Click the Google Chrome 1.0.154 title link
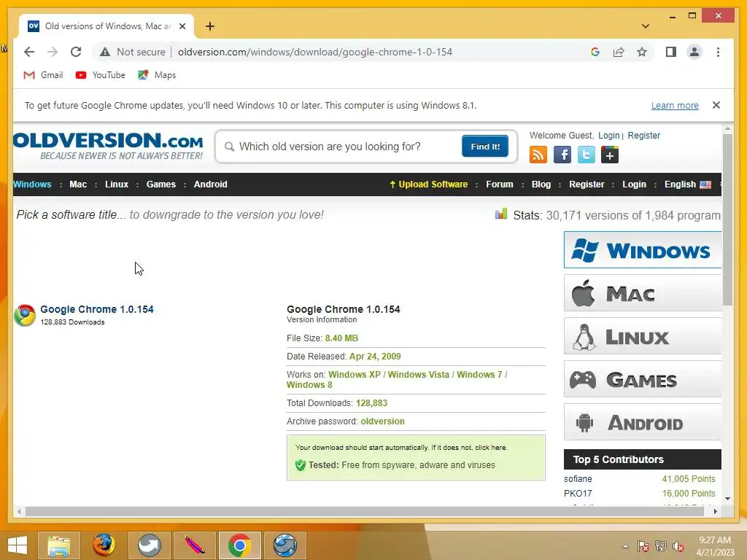Viewport: 747px width, 560px height. point(97,309)
